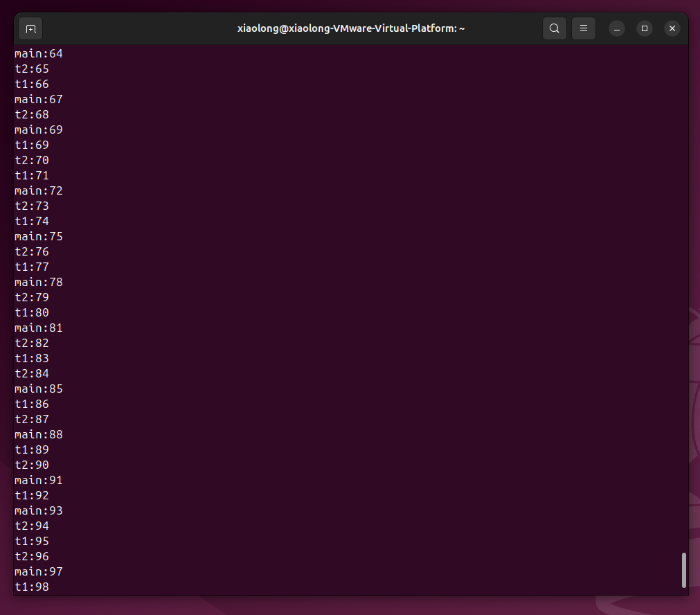Click the output line "main:64"
The width and height of the screenshot is (700, 615).
[39, 53]
